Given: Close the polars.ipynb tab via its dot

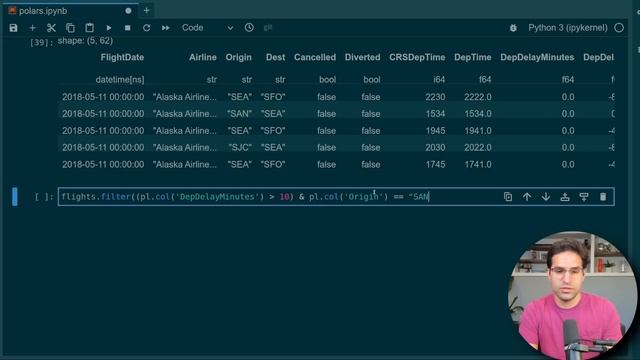Looking at the screenshot, I should [128, 11].
